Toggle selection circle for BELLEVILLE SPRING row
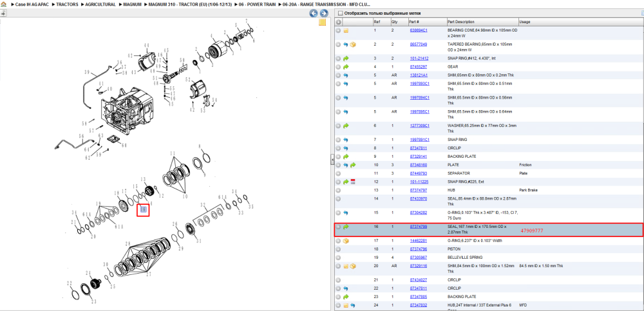The image size is (644, 311). (338, 258)
